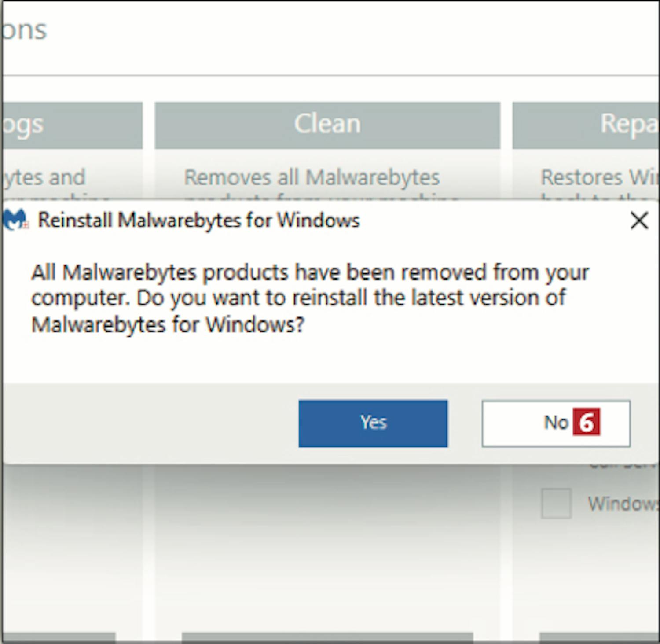Select the partially visible Repair header

click(x=586, y=125)
